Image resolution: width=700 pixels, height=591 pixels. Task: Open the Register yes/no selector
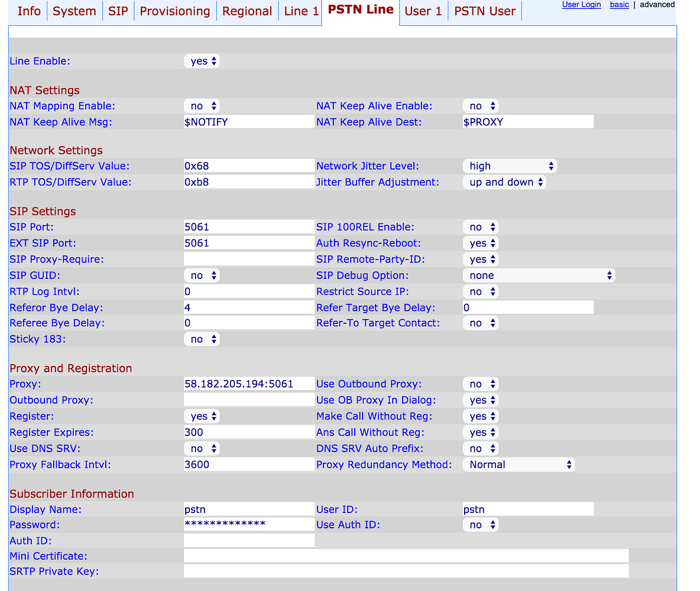click(x=202, y=416)
